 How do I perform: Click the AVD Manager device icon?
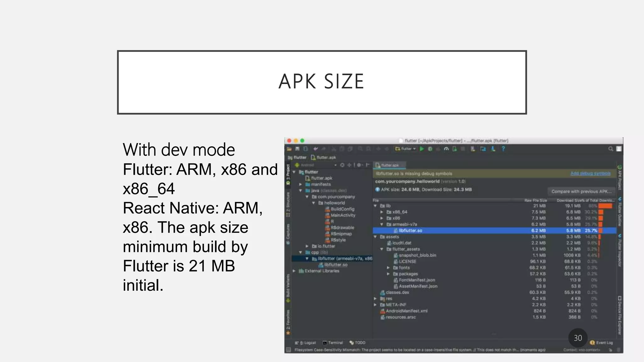[473, 149]
